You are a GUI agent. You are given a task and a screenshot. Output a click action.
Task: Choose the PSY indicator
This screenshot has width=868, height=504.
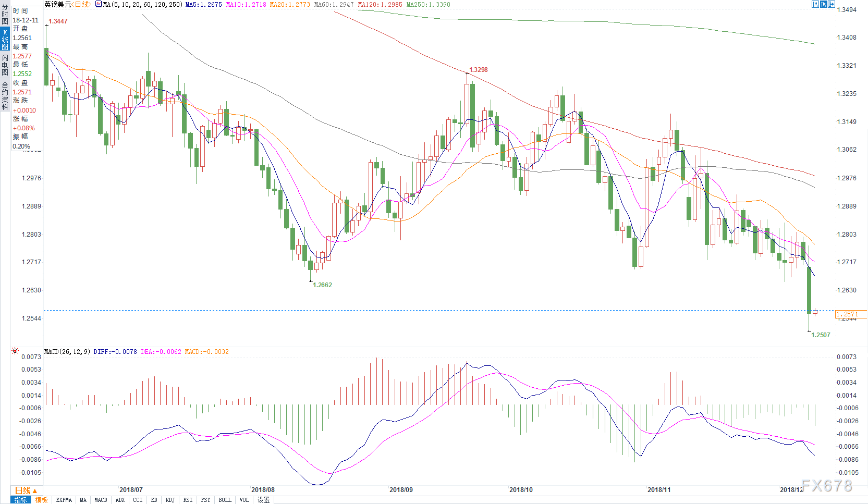(205, 500)
